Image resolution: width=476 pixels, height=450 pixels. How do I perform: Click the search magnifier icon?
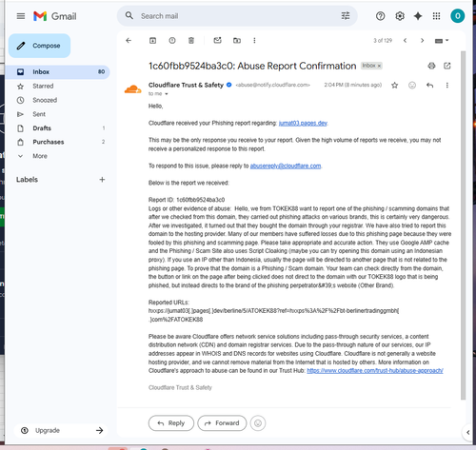(129, 15)
